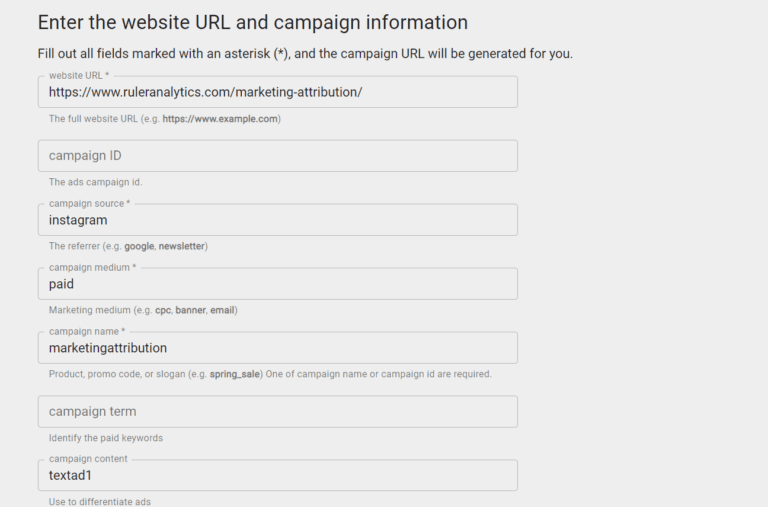Click the floating 'campaign name *' label
Viewport: 768px width, 507px height.
(87, 332)
